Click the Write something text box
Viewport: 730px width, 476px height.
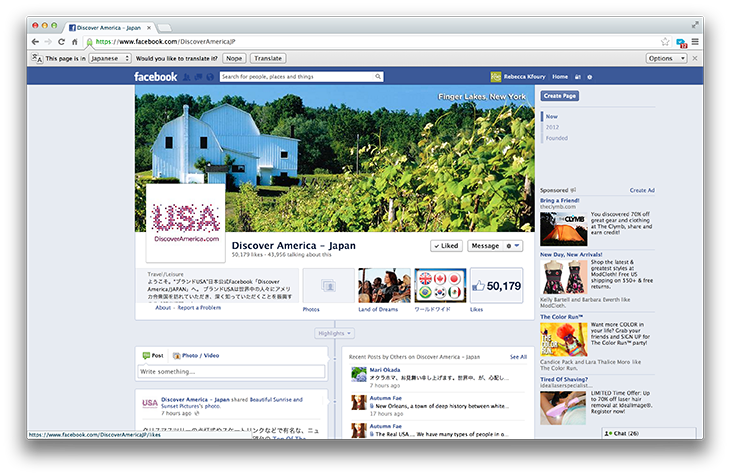pyautogui.click(x=231, y=372)
